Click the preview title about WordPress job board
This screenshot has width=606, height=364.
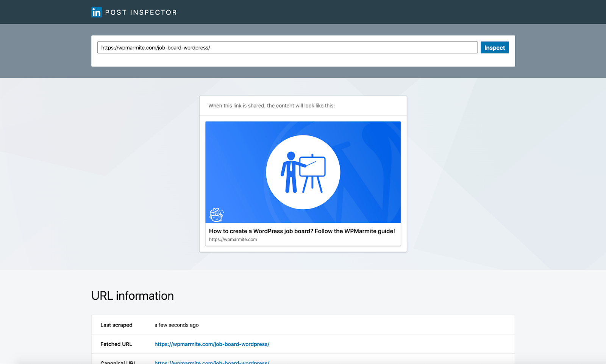click(302, 231)
